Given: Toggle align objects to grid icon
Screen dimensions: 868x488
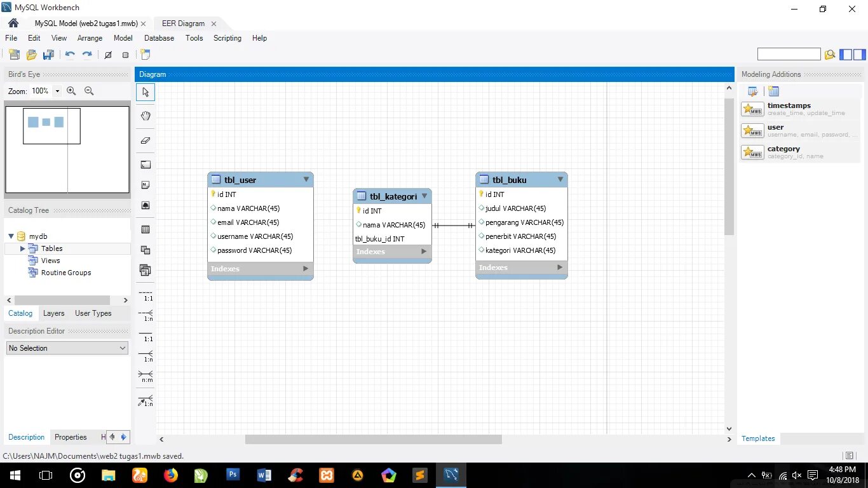Looking at the screenshot, I should point(125,55).
